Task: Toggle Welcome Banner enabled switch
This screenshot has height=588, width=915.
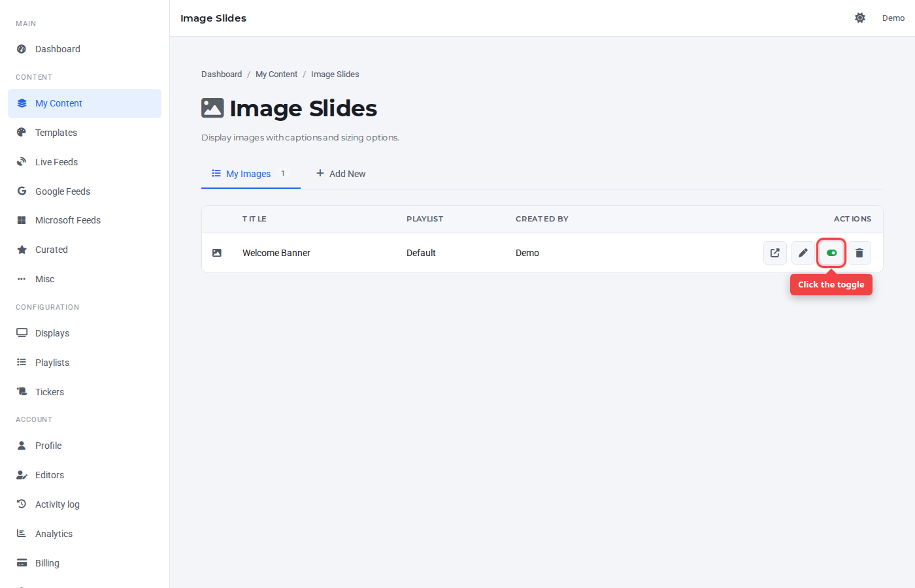Action: pyautogui.click(x=831, y=253)
